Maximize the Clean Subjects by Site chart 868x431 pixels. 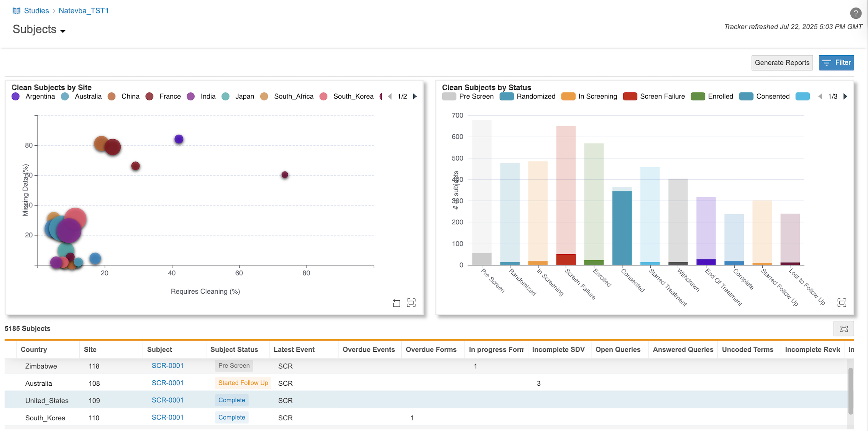pos(411,303)
